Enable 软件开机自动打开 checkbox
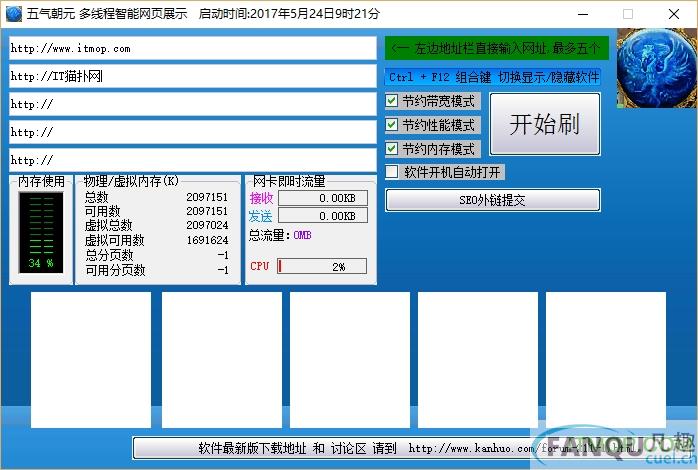The width and height of the screenshot is (698, 470). coord(392,172)
